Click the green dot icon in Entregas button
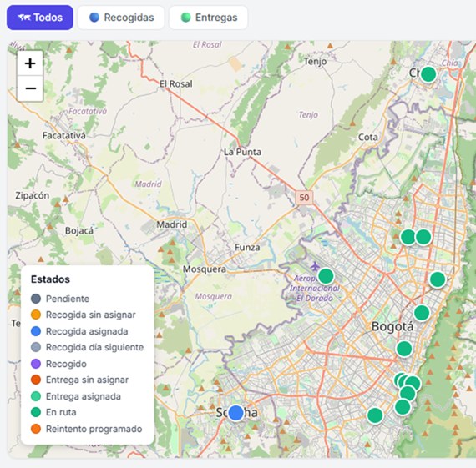 coord(185,18)
